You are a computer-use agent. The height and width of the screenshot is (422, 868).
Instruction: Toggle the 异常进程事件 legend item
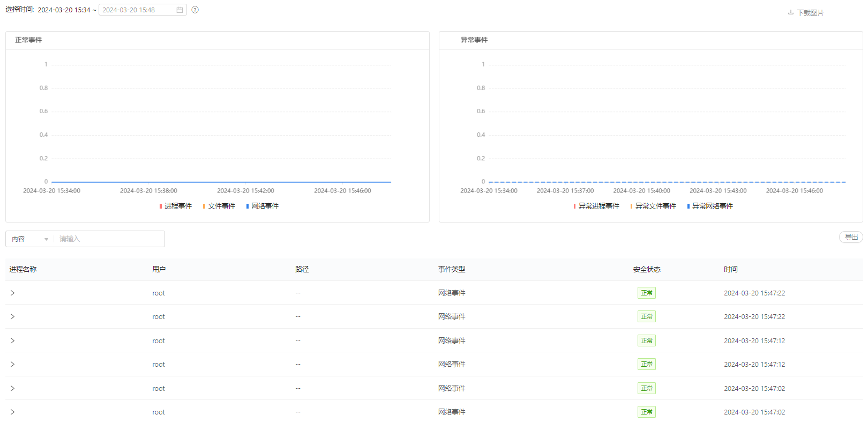[596, 206]
